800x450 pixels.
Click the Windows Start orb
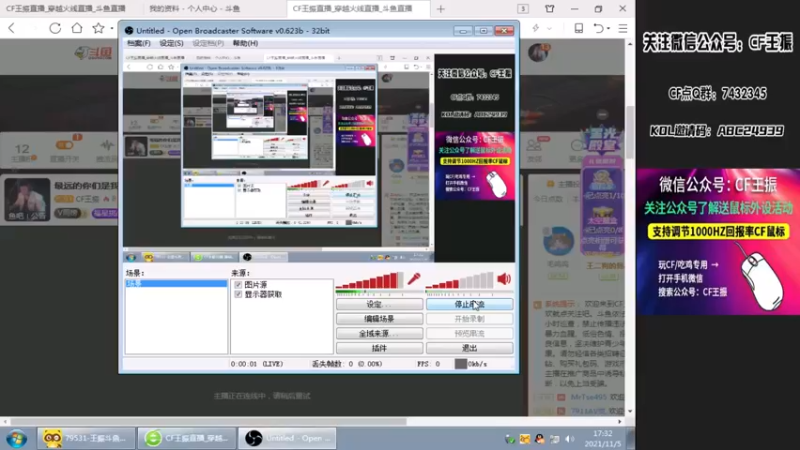click(x=16, y=438)
